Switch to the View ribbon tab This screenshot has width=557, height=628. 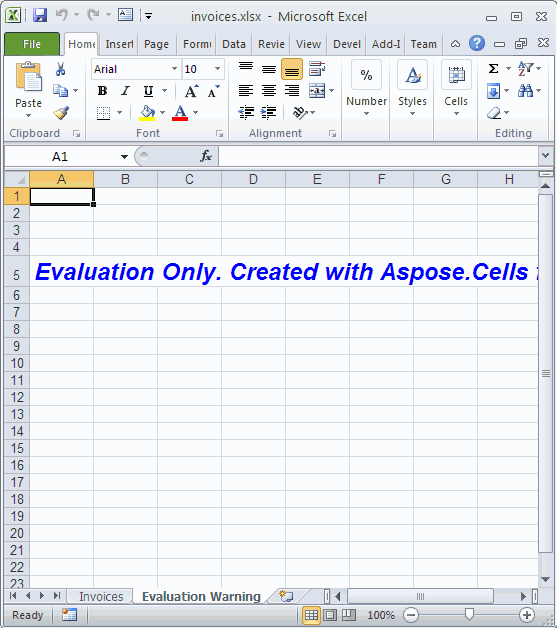[x=308, y=44]
